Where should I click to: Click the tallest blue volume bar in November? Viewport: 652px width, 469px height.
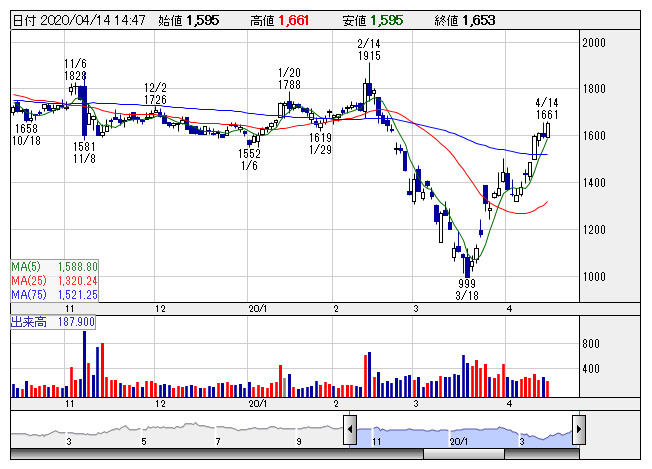coord(85,364)
